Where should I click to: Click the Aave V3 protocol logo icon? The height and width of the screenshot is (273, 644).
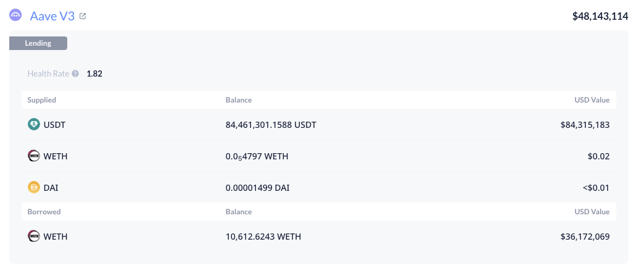(15, 15)
